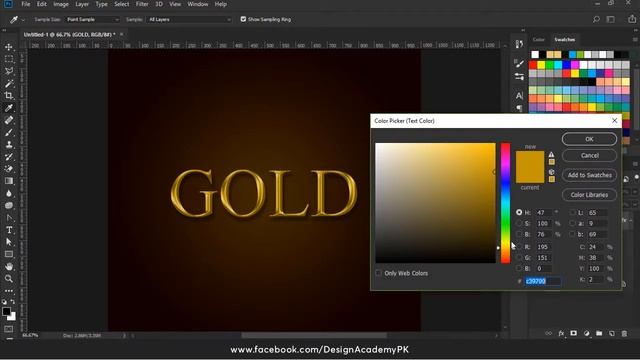Select the Sponge tool
This screenshot has height=360, width=640.
(9, 205)
